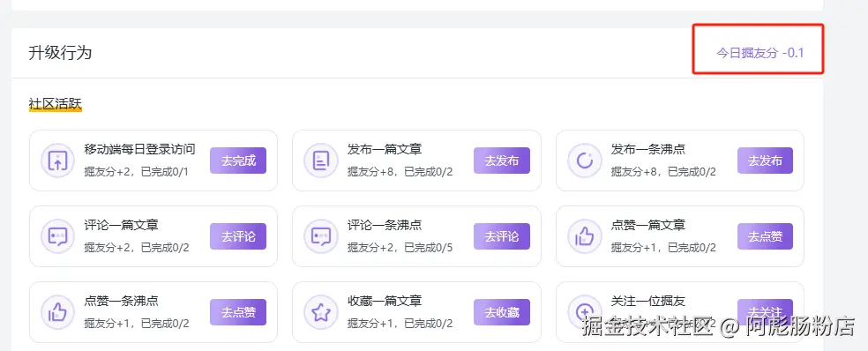Click progress text under 点赞一条沸点

tap(137, 324)
